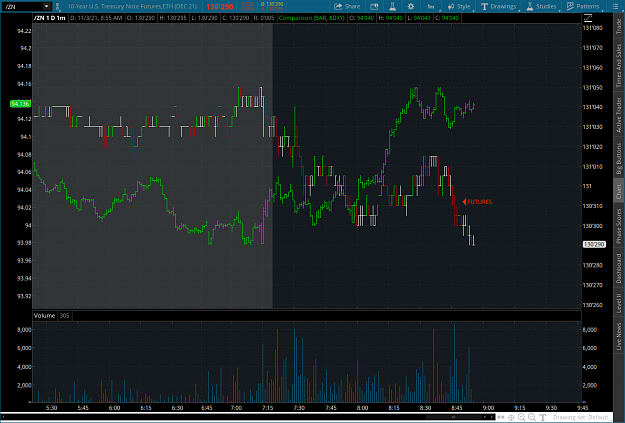Click the zoom in magnifier icon

[522, 417]
